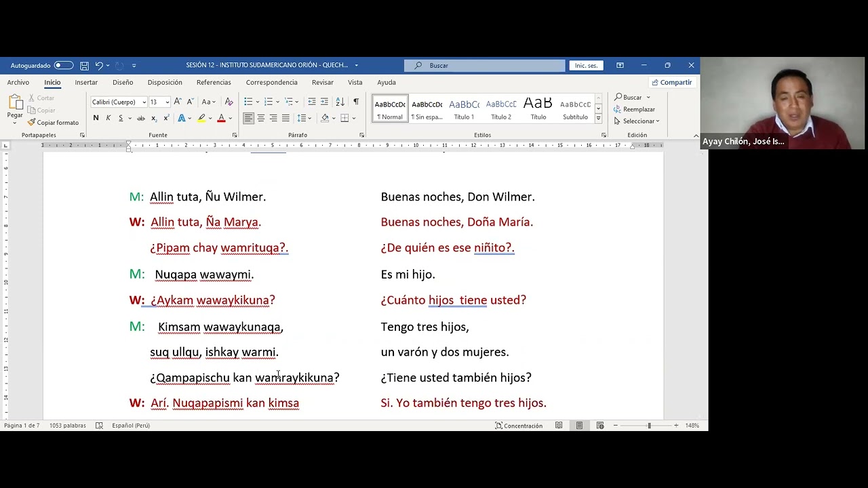
Task: Center align the paragraph text
Action: [x=261, y=118]
